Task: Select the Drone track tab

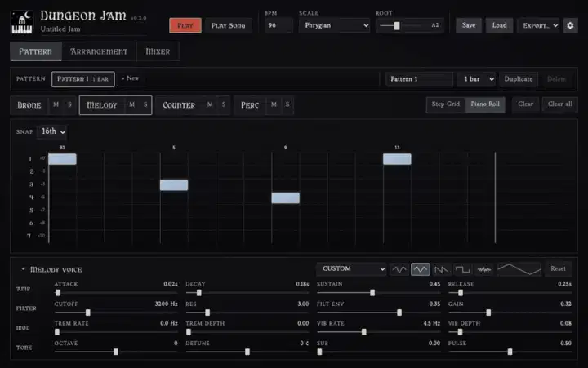Action: point(29,105)
